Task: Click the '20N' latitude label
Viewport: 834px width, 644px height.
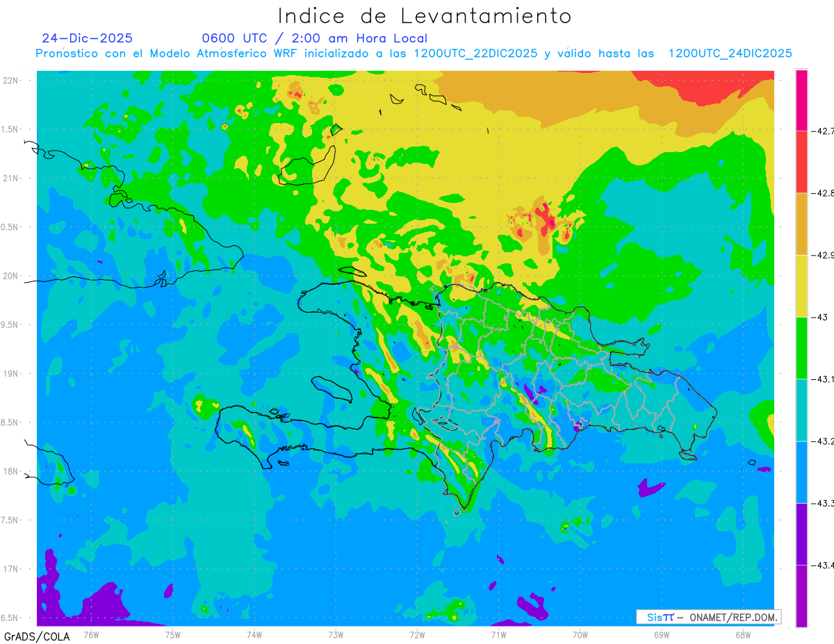Action: (12, 276)
